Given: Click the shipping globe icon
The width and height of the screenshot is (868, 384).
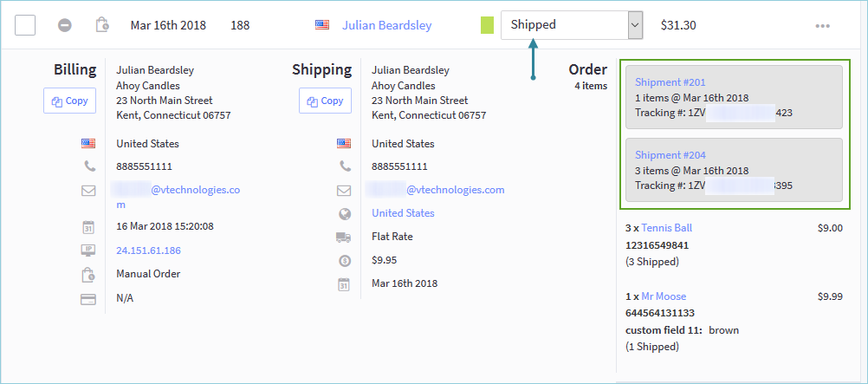Looking at the screenshot, I should [344, 213].
